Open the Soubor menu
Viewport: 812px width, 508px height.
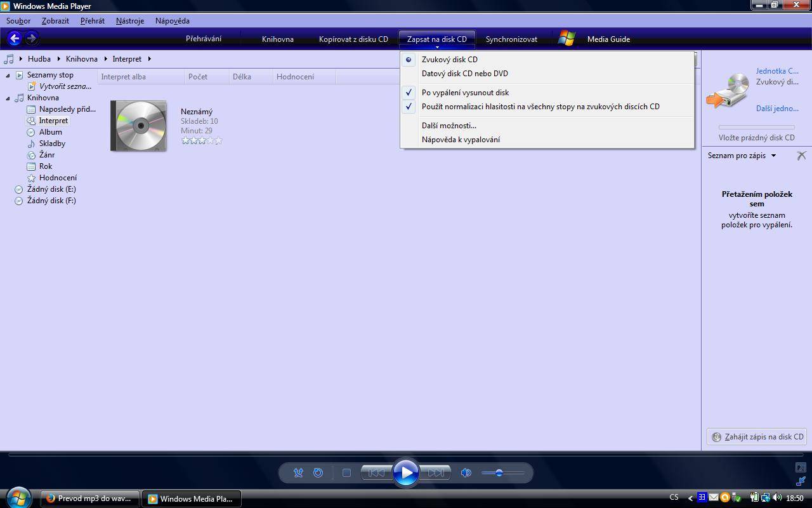pos(18,21)
